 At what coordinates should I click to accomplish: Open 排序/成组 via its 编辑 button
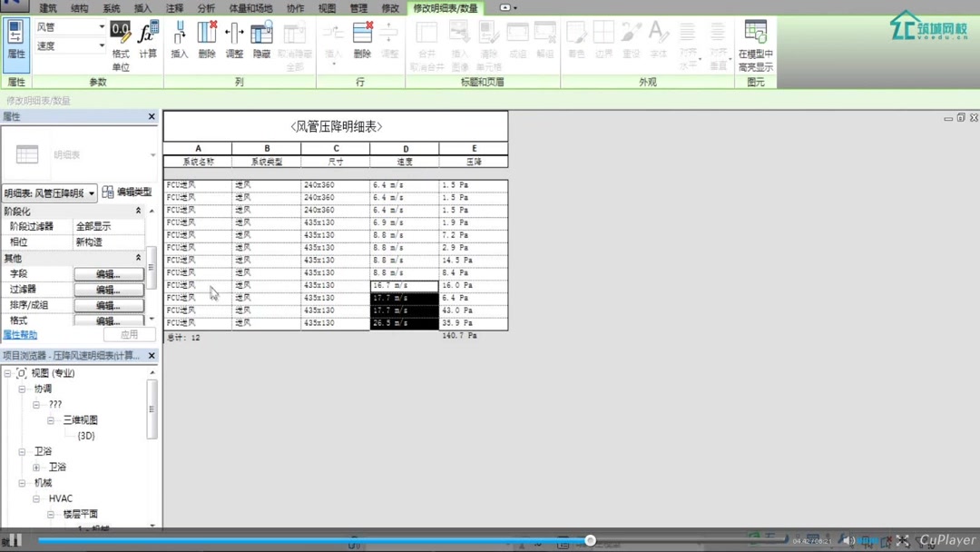pos(109,306)
